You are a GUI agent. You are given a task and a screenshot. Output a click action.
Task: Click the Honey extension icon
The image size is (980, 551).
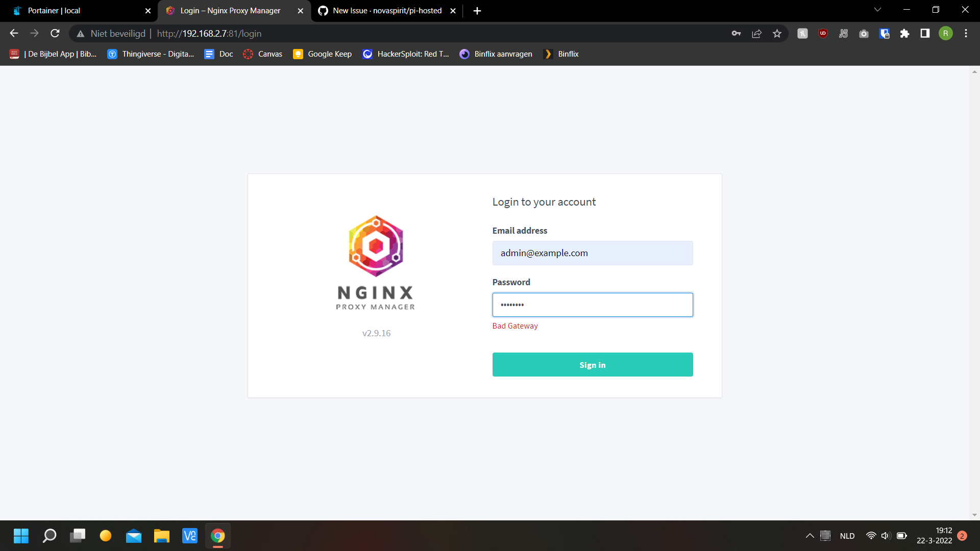(802, 33)
